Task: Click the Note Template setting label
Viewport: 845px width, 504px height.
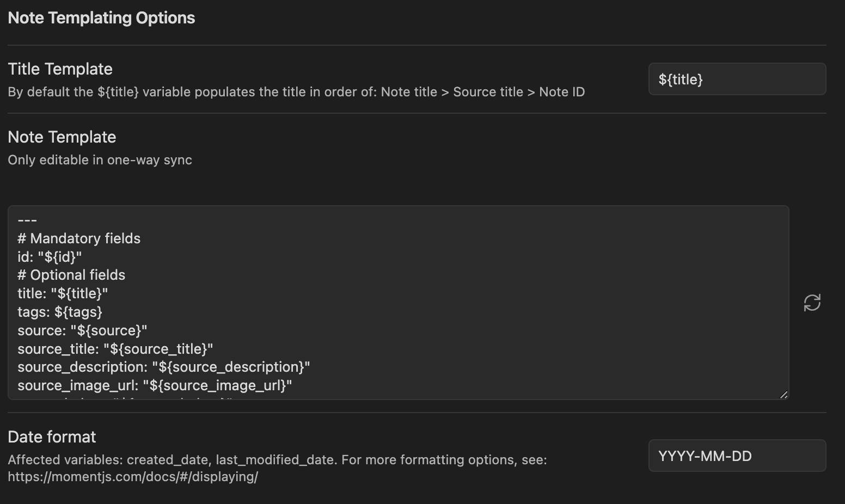Action: [x=62, y=137]
